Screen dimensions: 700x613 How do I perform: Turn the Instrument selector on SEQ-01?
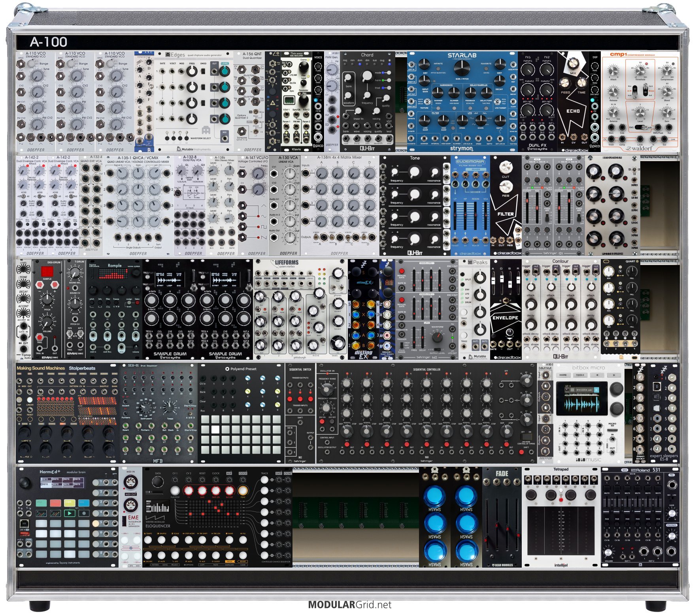[145, 407]
